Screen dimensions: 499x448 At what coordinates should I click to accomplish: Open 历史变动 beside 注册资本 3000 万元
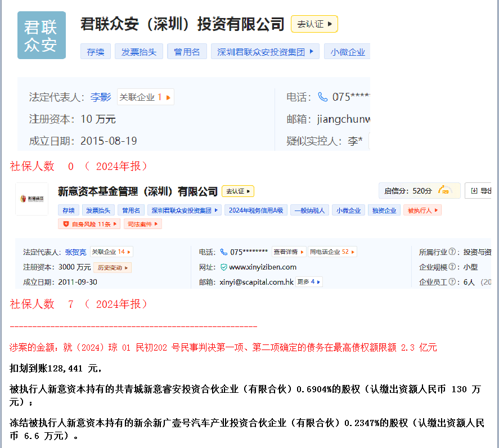pos(113,267)
